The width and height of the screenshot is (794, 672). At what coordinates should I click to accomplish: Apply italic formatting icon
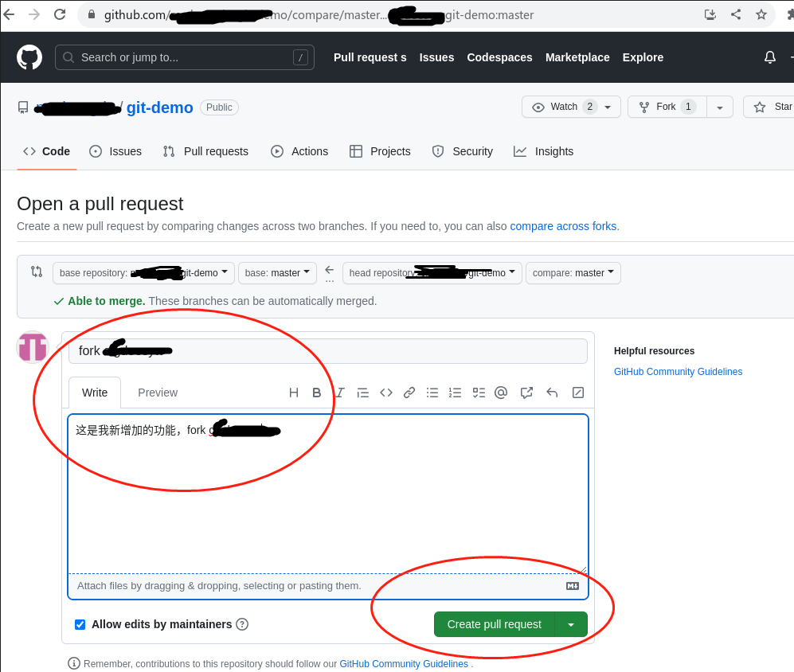click(x=340, y=393)
